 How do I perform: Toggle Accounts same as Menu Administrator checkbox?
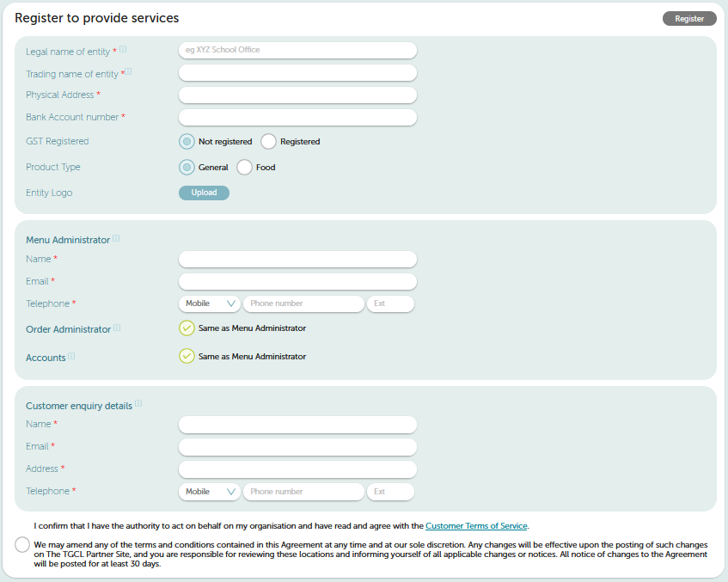[187, 356]
